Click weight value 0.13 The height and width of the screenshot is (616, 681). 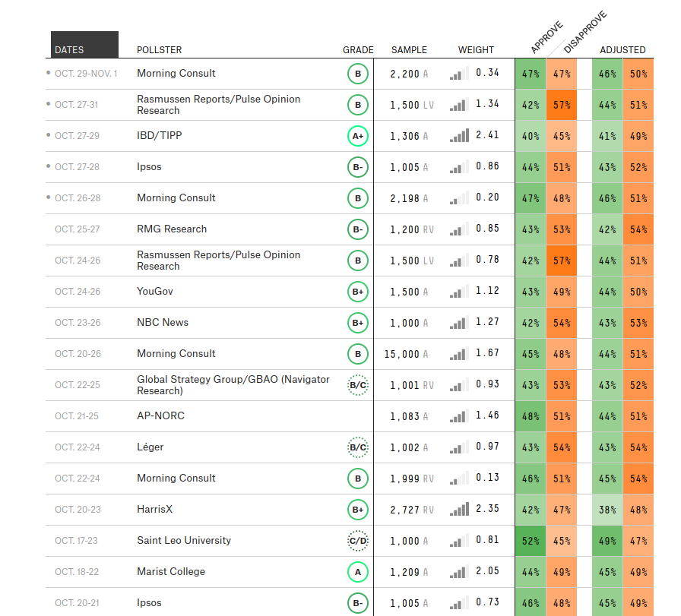[x=487, y=478]
